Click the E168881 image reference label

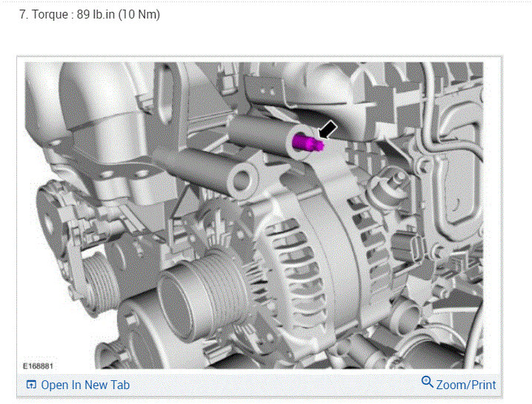click(38, 366)
